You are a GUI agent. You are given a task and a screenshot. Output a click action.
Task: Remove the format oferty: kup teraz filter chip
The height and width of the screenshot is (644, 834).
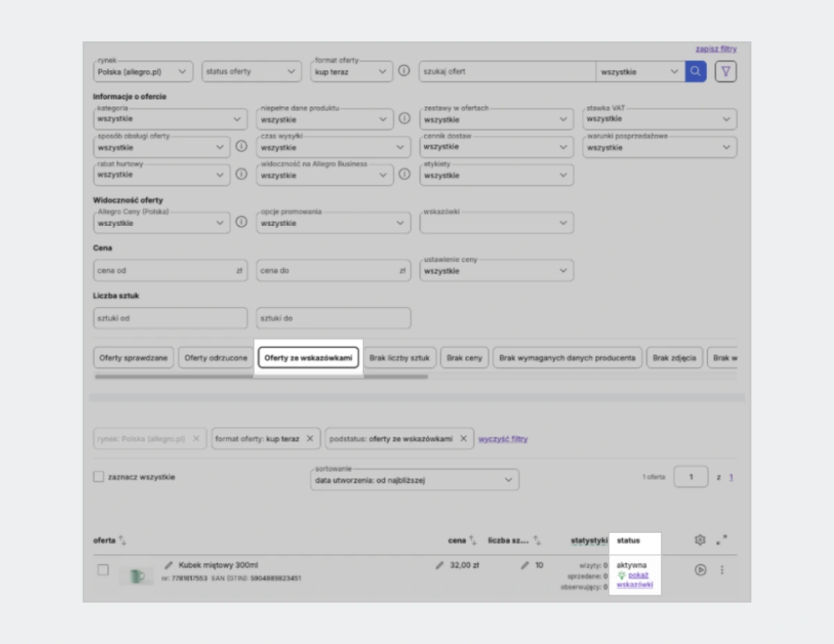coord(310,438)
